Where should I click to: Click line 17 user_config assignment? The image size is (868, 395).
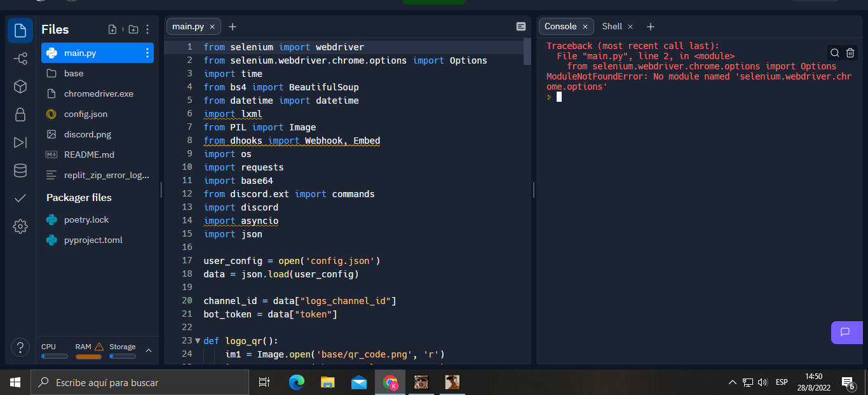tap(292, 261)
